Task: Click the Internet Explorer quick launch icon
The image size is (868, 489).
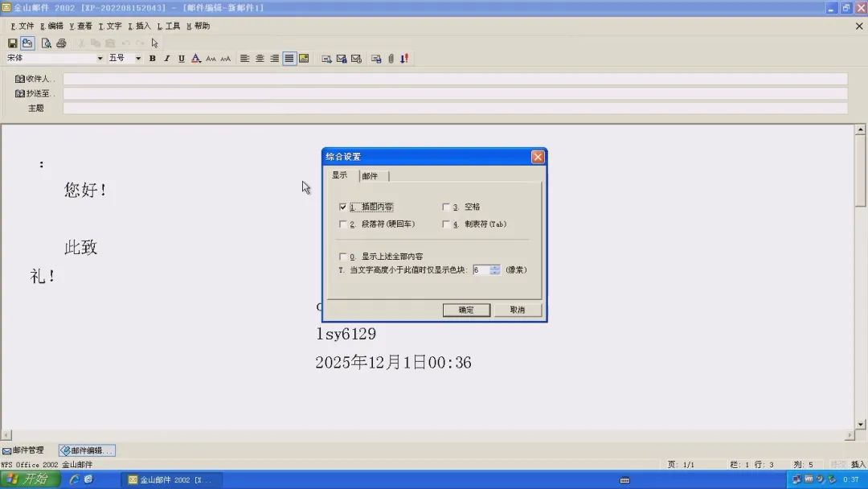Action: (x=74, y=479)
